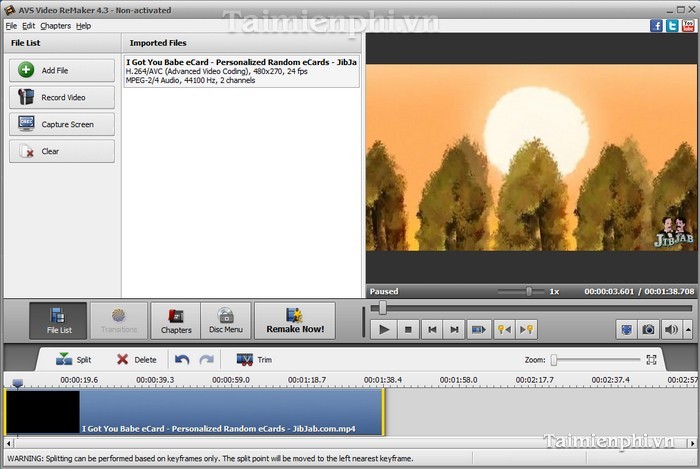Stop the video playback
The image size is (700, 469).
point(408,329)
